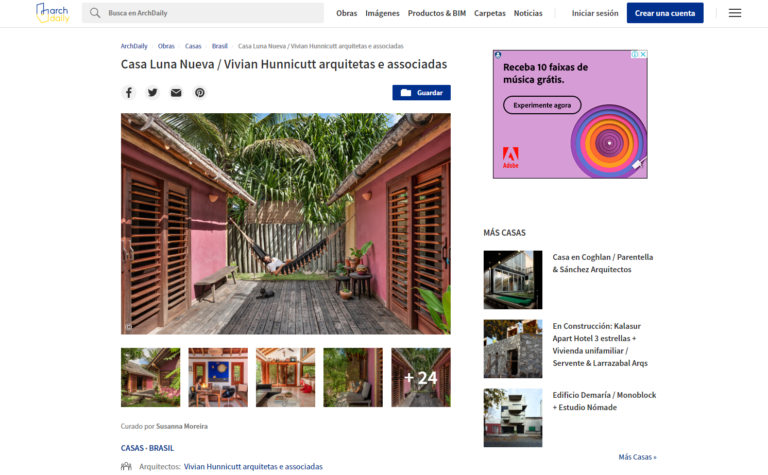Open the Noticias section
The width and height of the screenshot is (768, 475).
(528, 13)
